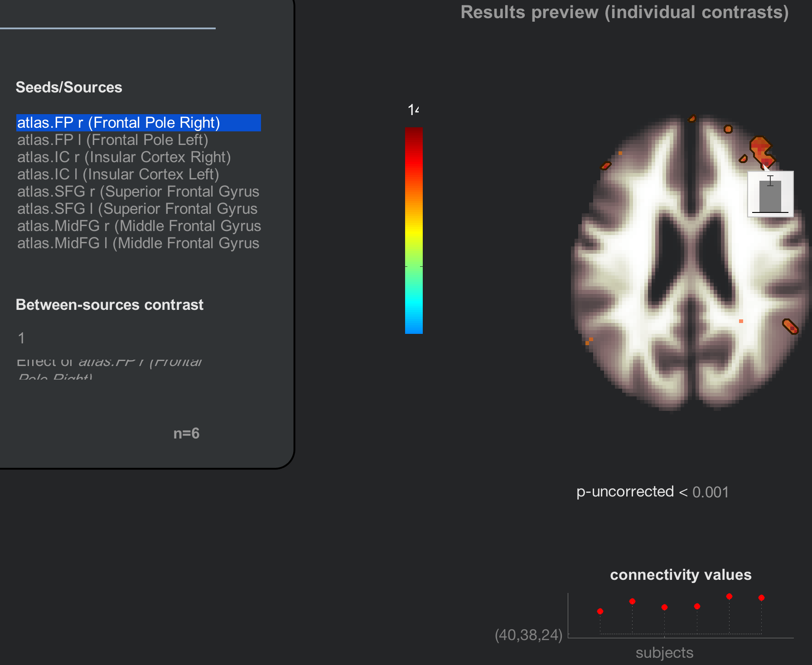Viewport: 812px width, 665px height.
Task: Click the n=6 subjects label
Action: tap(186, 434)
